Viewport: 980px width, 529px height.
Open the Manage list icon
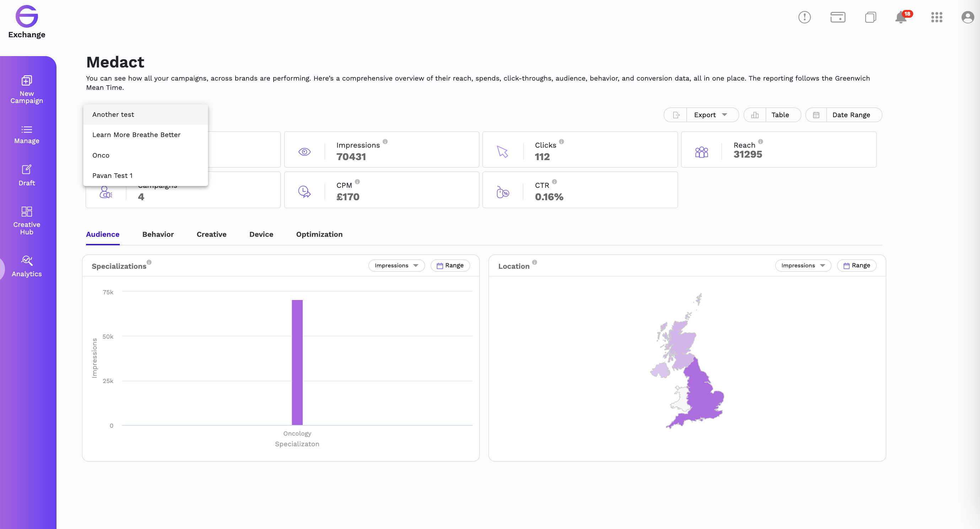coord(27,130)
